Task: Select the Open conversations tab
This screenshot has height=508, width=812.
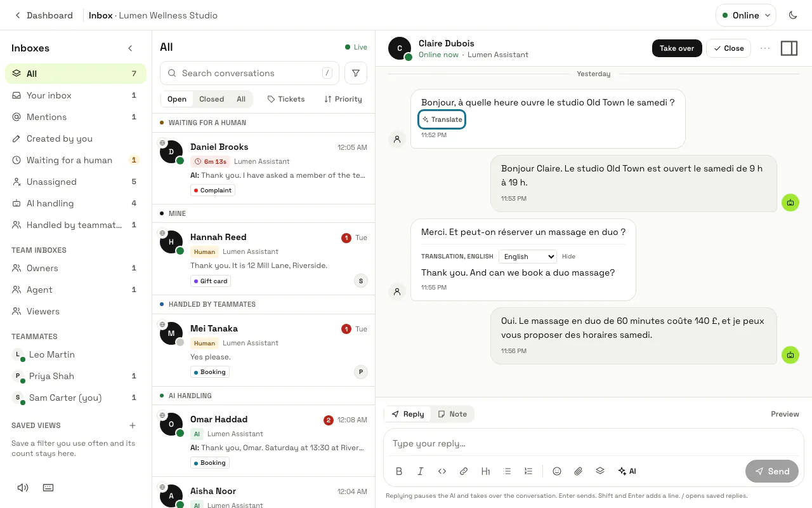Action: [177, 99]
